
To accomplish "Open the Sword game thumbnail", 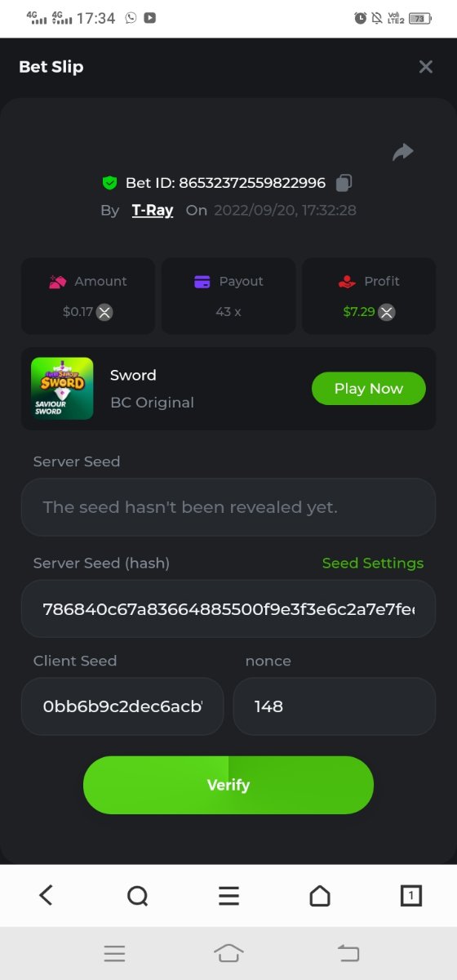I will pyautogui.click(x=62, y=389).
